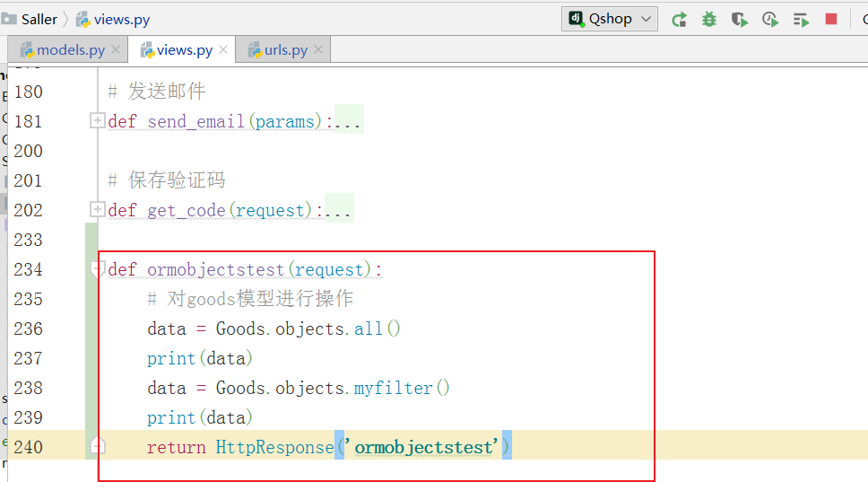Click fold end marker at line 240
This screenshot has width=868, height=482.
point(98,446)
